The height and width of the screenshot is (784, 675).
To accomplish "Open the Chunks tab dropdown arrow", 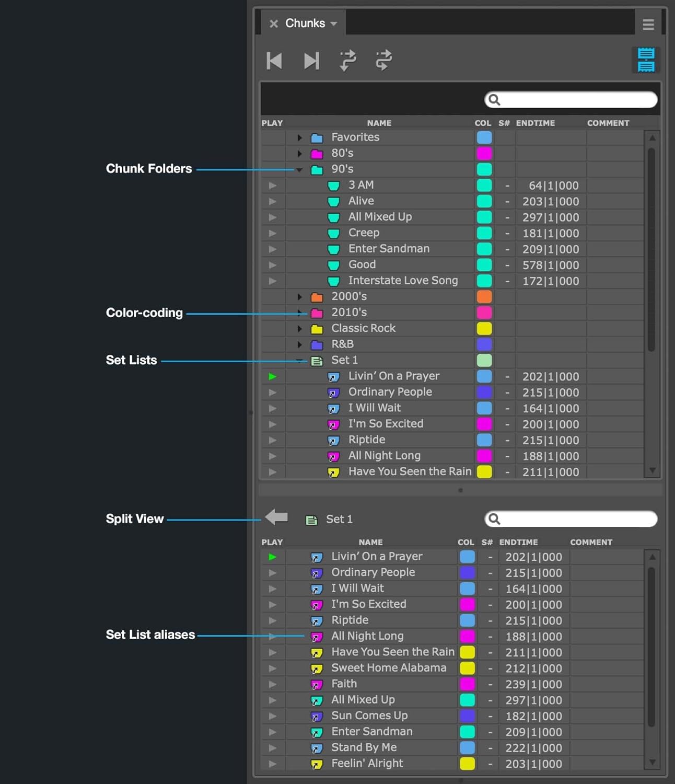I will [334, 23].
